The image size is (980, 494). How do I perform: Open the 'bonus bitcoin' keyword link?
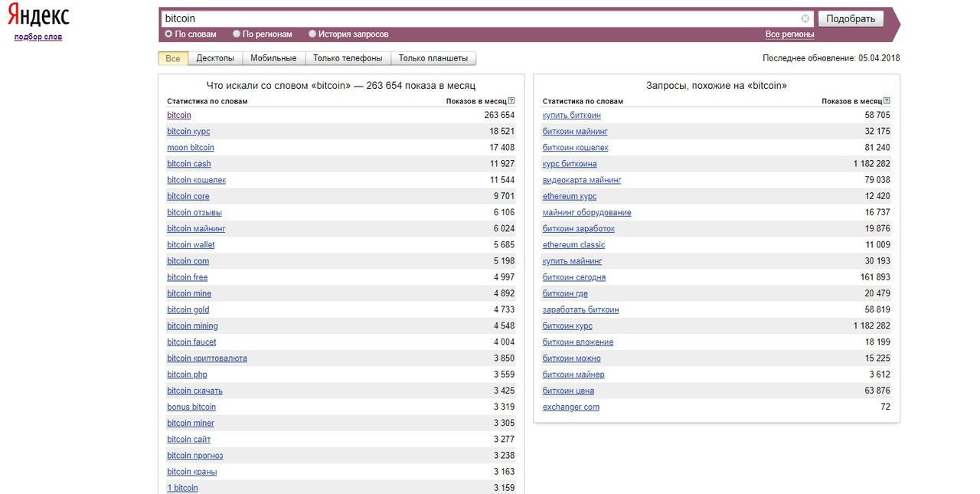[x=191, y=407]
